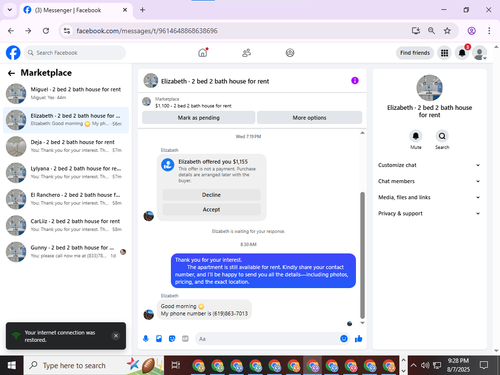
Task: Reload the page in browser toolbar
Action: click(46, 31)
